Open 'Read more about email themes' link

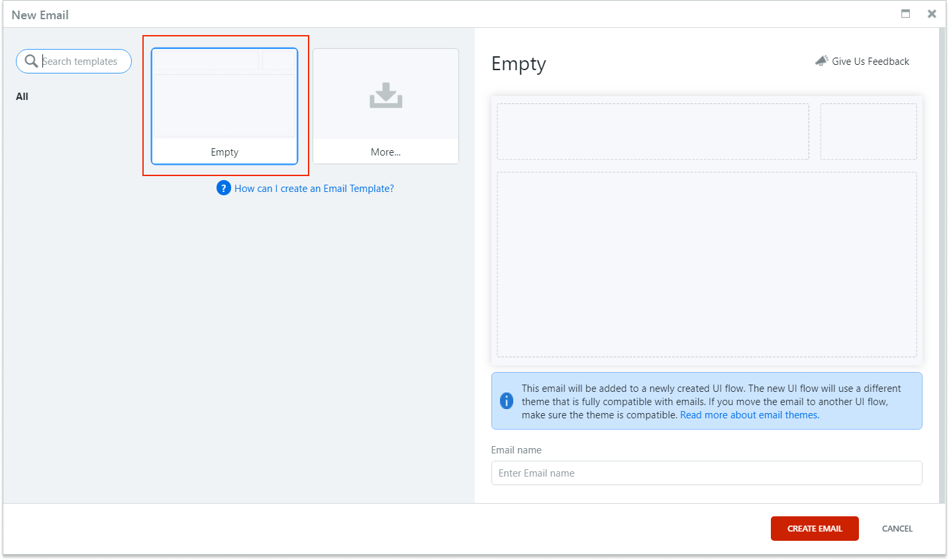click(749, 415)
